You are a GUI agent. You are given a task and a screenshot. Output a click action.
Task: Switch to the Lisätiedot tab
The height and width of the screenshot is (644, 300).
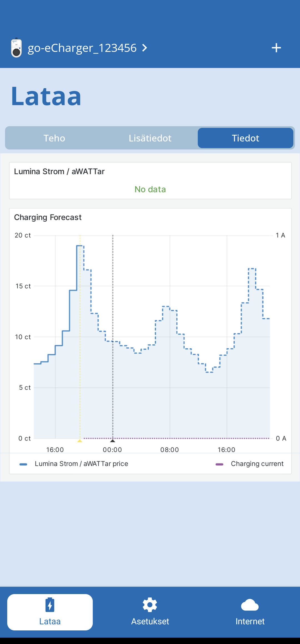(x=150, y=138)
